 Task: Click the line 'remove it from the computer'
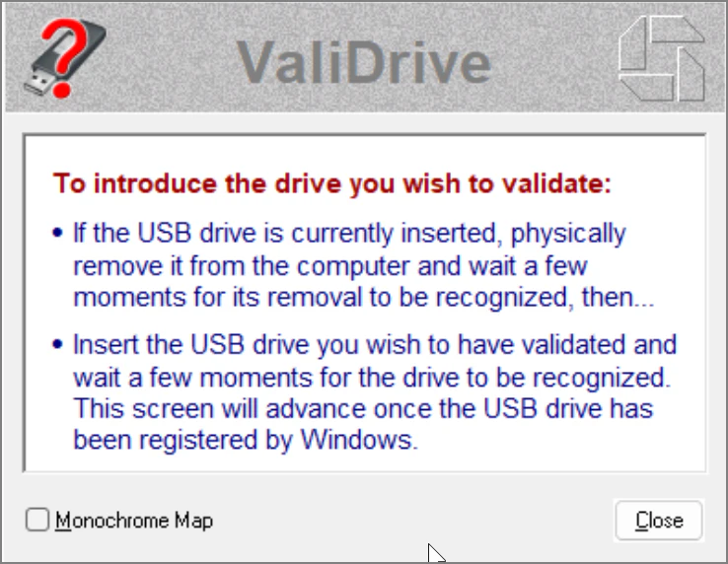pos(330,266)
